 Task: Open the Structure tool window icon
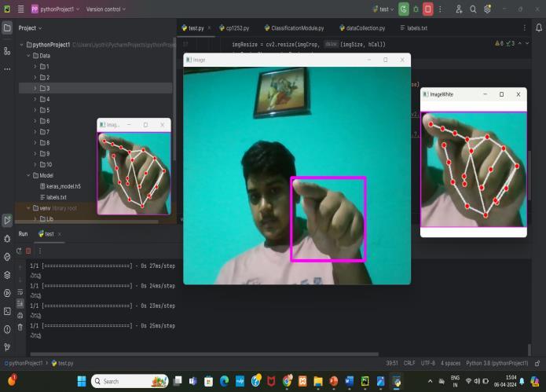7,51
